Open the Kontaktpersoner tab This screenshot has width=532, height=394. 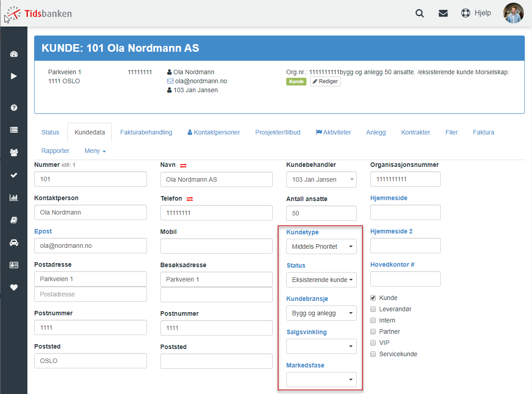tap(214, 133)
